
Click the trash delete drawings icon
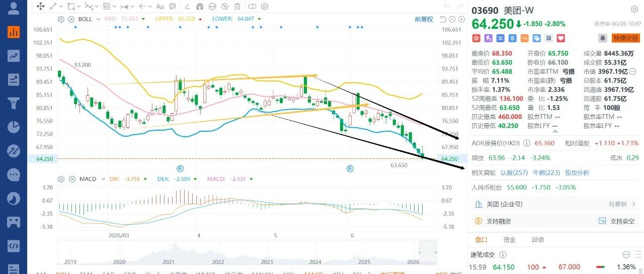[x=237, y=7]
